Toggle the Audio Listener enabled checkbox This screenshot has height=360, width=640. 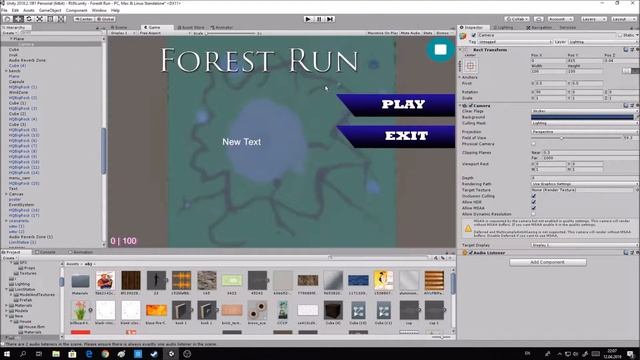point(471,253)
